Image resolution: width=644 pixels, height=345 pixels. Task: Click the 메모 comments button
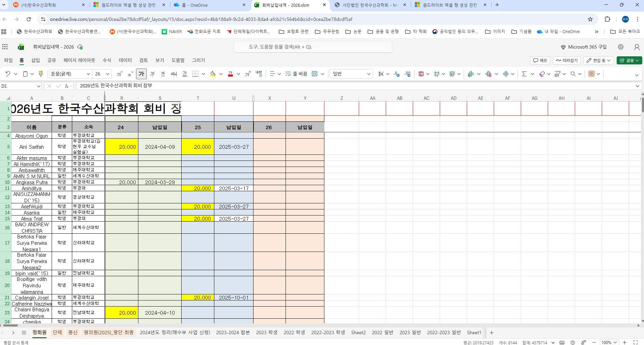pos(540,60)
